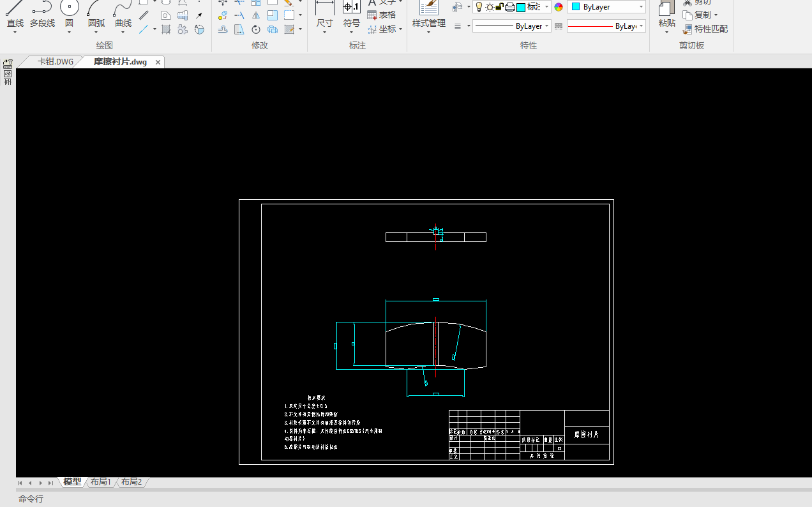Screen dimensions: 812x507
Task: Switch to the 卡钳.DWG document tab
Action: [x=55, y=62]
